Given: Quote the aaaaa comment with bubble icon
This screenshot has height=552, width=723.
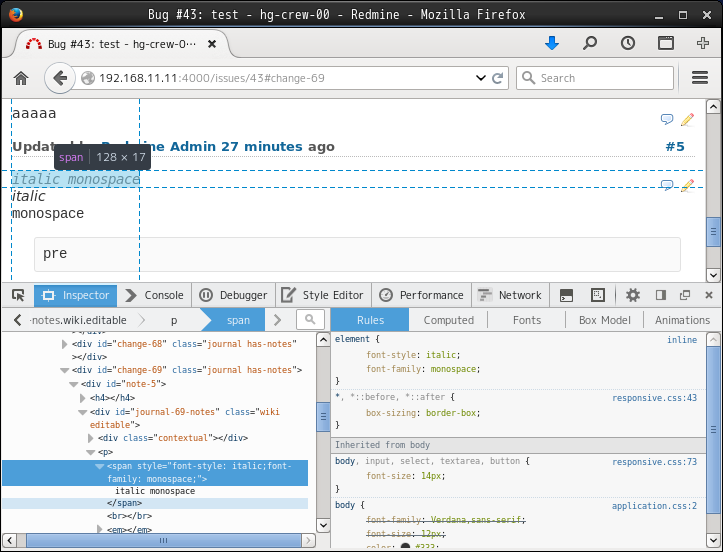Looking at the screenshot, I should tap(667, 119).
